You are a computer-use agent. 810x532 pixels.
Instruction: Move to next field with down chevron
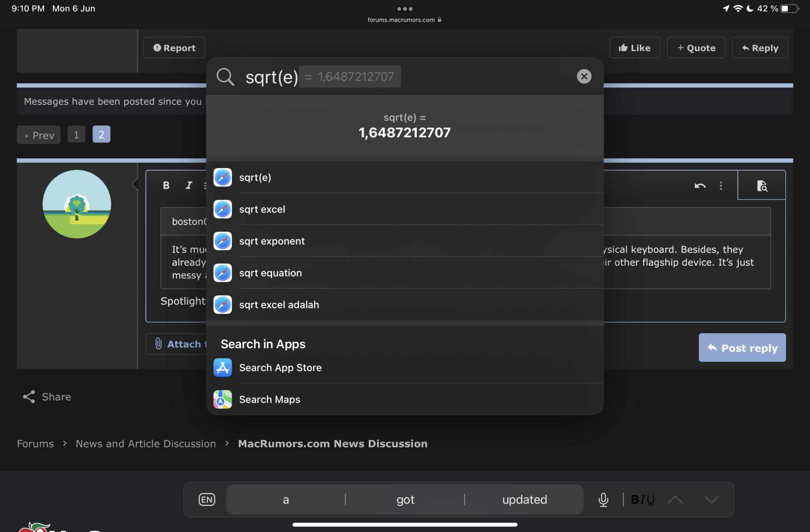point(712,500)
